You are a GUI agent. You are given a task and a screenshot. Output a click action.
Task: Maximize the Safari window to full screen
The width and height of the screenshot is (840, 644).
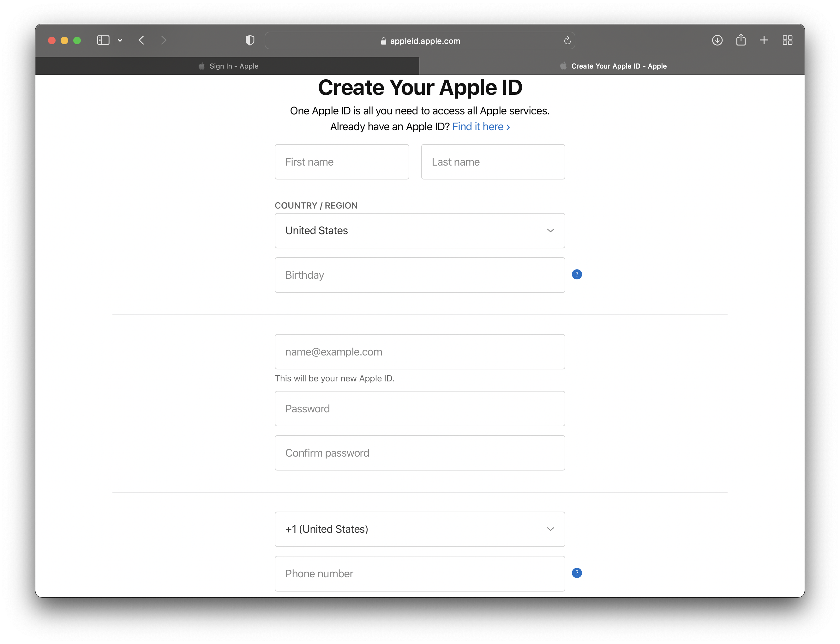pos(77,40)
